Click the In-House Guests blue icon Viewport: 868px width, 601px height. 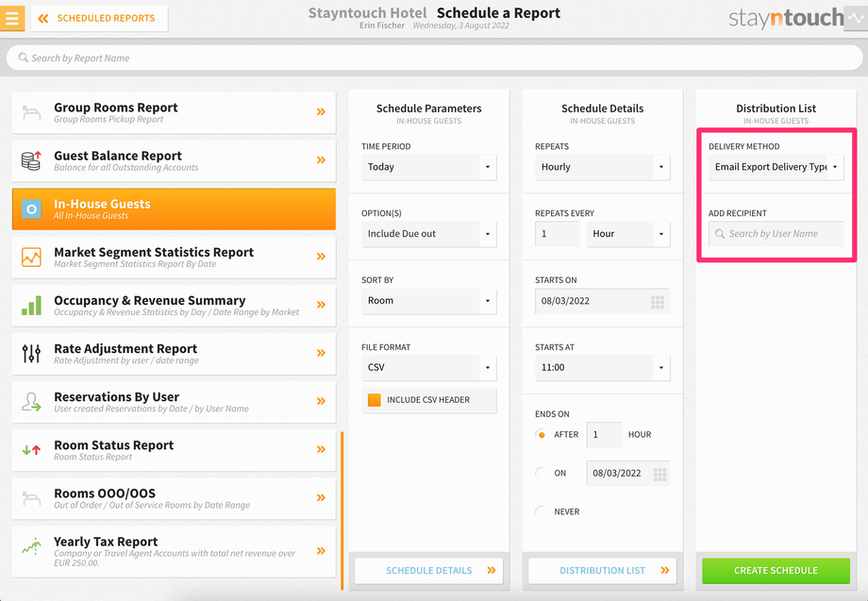pos(31,209)
